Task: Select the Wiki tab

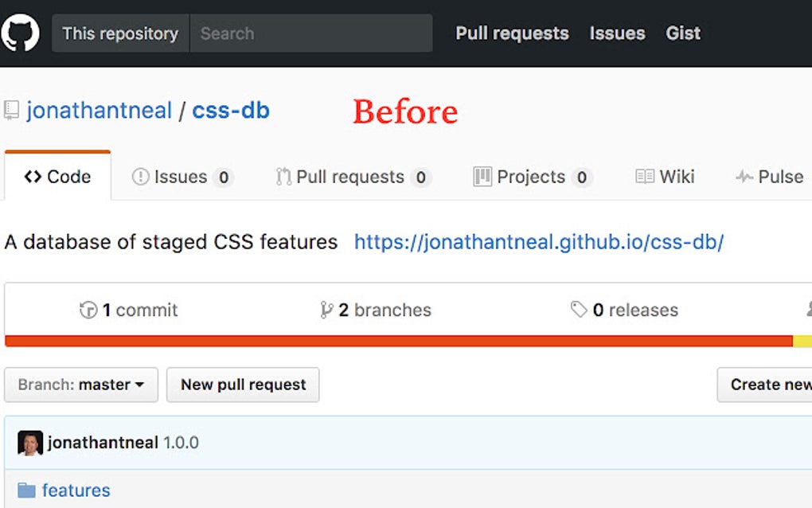Action: 666,177
